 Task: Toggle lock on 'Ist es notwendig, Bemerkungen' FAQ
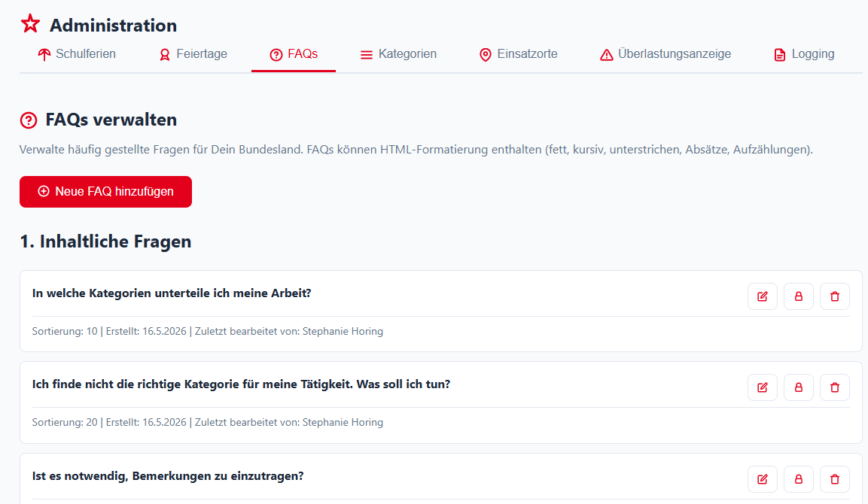click(798, 479)
